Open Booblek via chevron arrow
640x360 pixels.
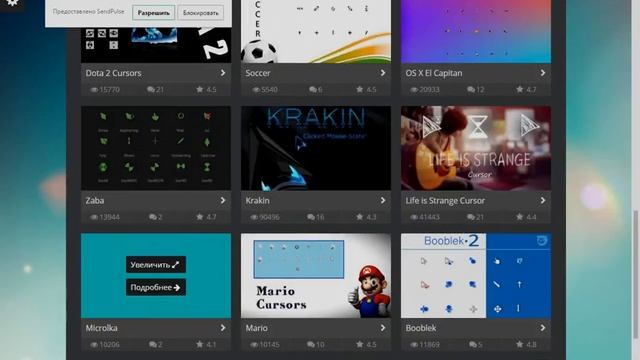(543, 328)
